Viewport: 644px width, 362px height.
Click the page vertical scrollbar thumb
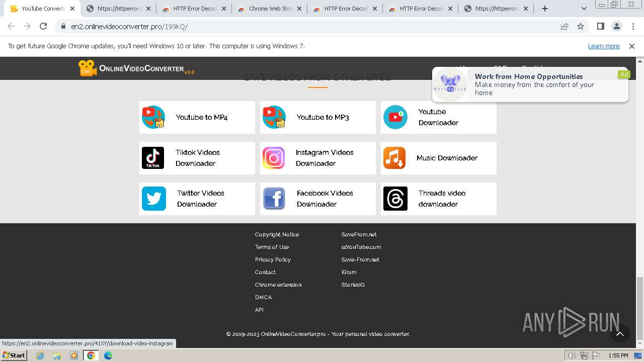(x=639, y=308)
